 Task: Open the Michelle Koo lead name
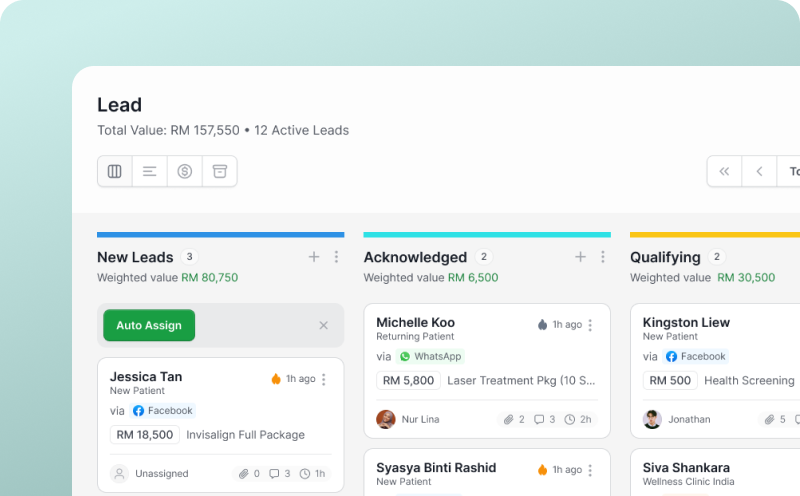pyautogui.click(x=415, y=323)
